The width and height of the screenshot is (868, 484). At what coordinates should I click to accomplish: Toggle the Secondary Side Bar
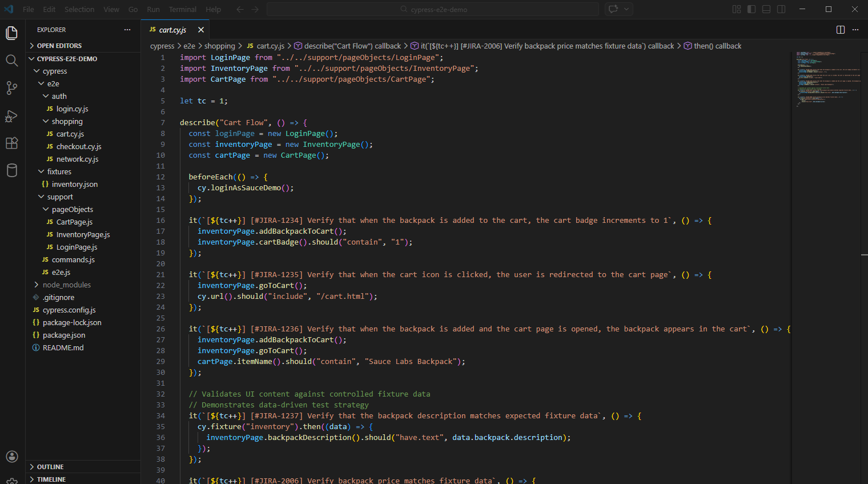click(x=781, y=9)
